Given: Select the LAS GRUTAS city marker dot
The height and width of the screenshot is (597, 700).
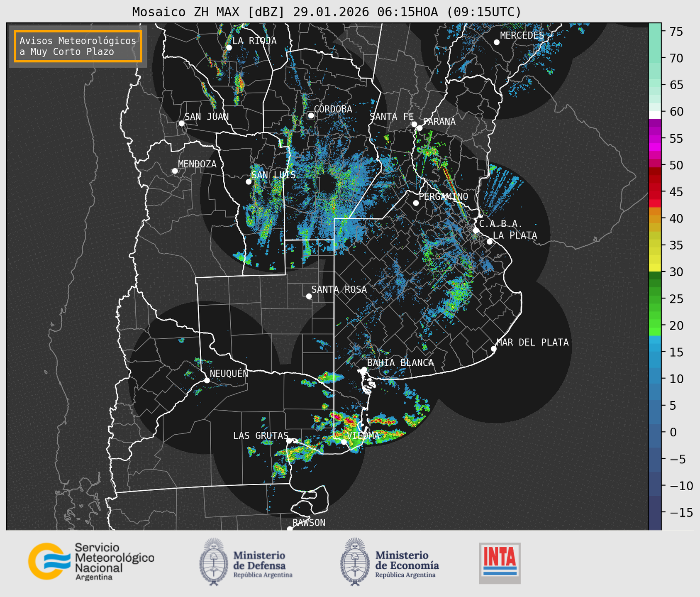Looking at the screenshot, I should pyautogui.click(x=289, y=440).
